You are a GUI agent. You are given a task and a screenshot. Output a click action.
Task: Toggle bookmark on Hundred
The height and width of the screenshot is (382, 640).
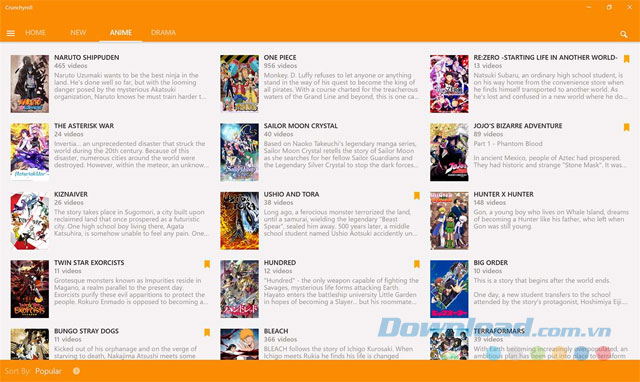click(x=416, y=264)
